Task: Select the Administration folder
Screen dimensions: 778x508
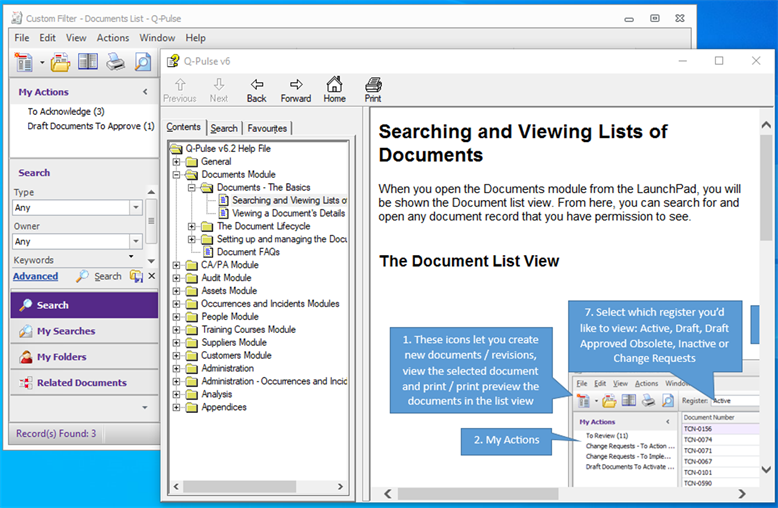Action: pos(227,368)
